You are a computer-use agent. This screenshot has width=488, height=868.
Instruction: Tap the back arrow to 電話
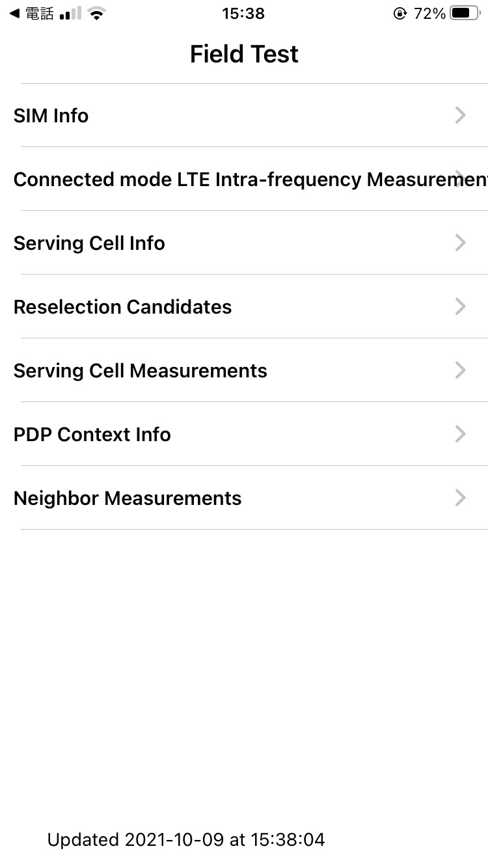point(14,14)
